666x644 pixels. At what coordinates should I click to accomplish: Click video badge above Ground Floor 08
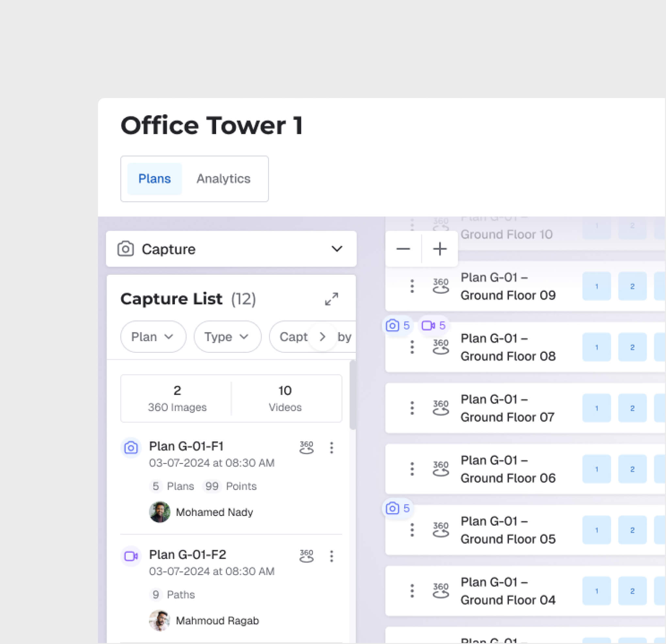pyautogui.click(x=433, y=326)
